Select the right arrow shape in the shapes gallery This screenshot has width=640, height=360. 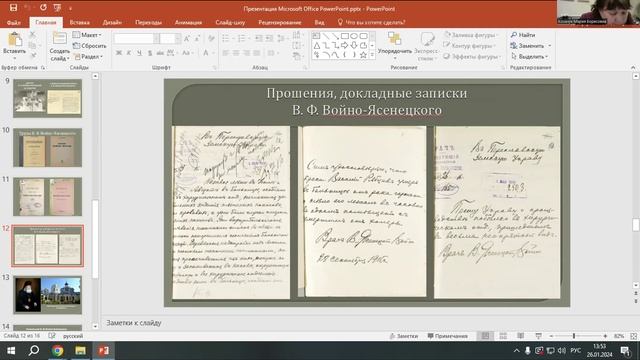point(344,45)
